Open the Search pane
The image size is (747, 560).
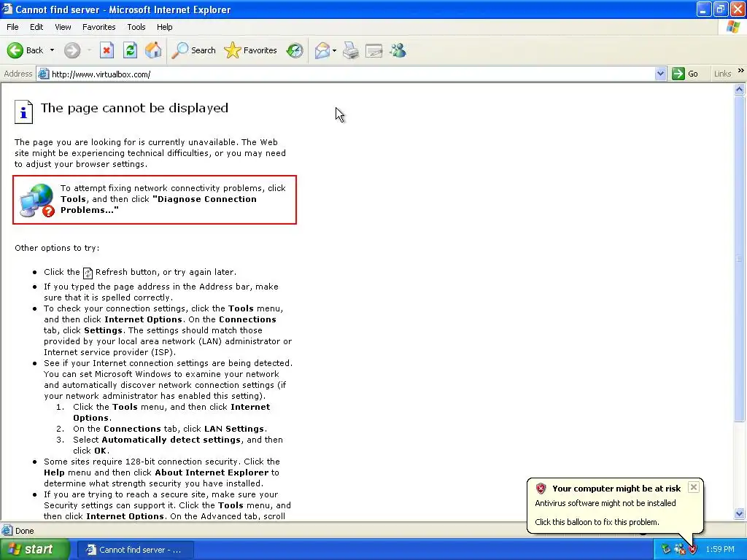click(193, 50)
